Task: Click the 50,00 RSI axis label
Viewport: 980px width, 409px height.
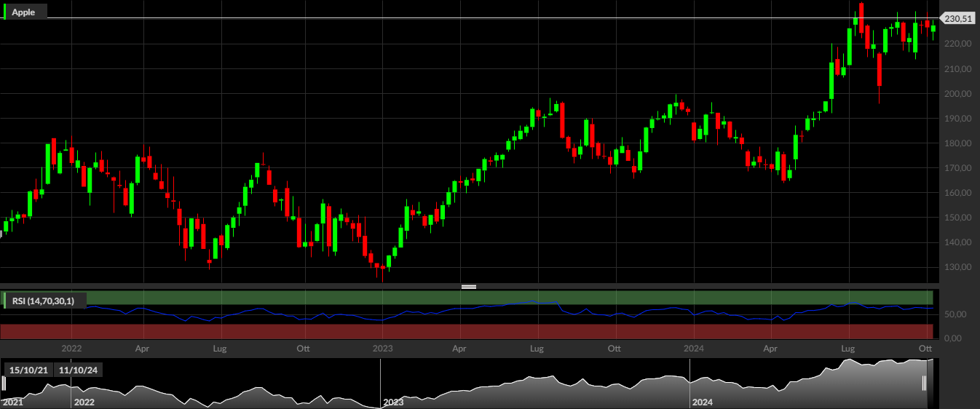Action: click(955, 314)
